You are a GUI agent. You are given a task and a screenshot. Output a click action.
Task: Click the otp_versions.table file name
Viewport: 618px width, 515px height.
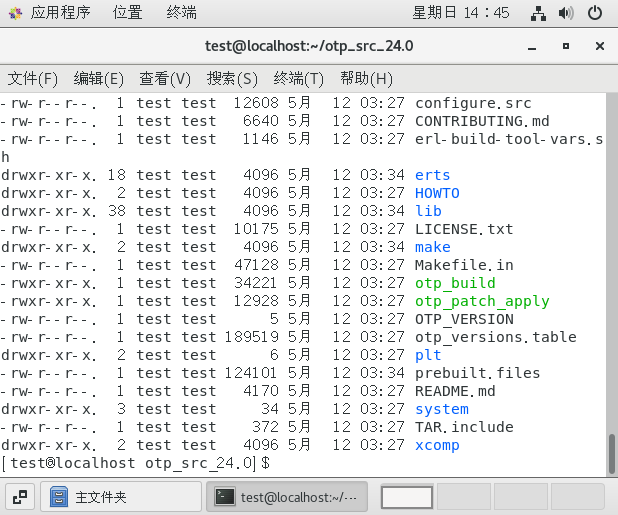pyautogui.click(x=495, y=337)
